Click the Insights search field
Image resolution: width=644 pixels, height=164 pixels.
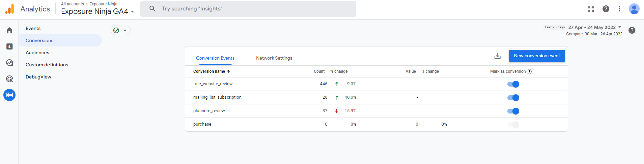248,9
